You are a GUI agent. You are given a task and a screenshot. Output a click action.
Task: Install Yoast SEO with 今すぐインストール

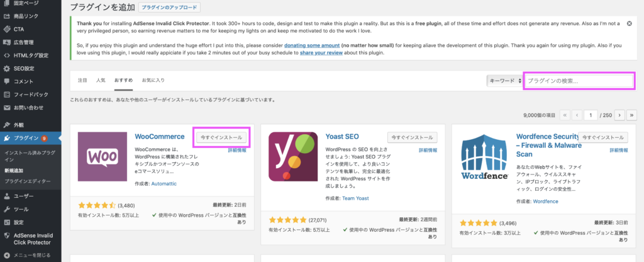tap(413, 137)
